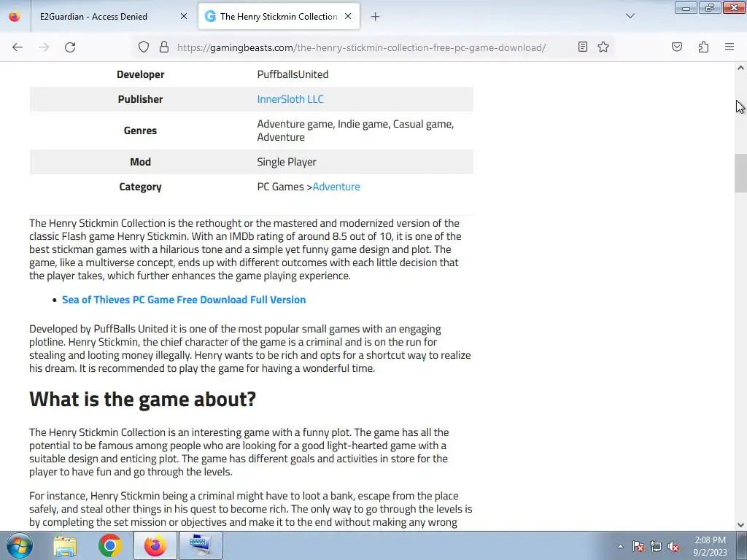This screenshot has width=747, height=560.
Task: Launch Google Chrome from taskbar
Action: [109, 546]
